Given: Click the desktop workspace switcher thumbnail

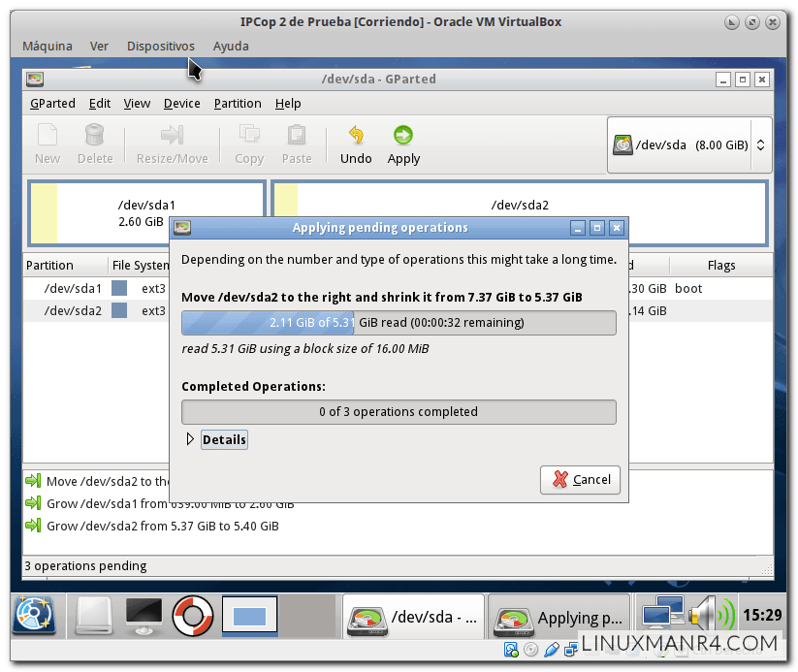Looking at the screenshot, I should point(250,616).
